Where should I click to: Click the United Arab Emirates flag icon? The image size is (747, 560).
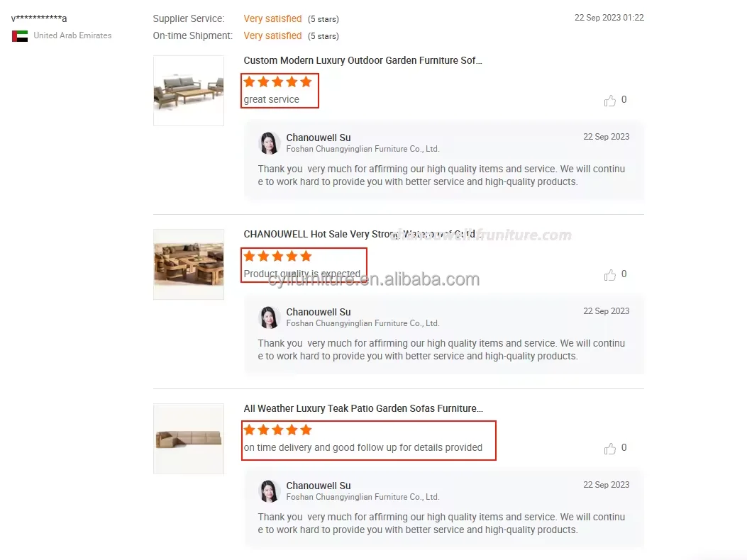(x=20, y=35)
